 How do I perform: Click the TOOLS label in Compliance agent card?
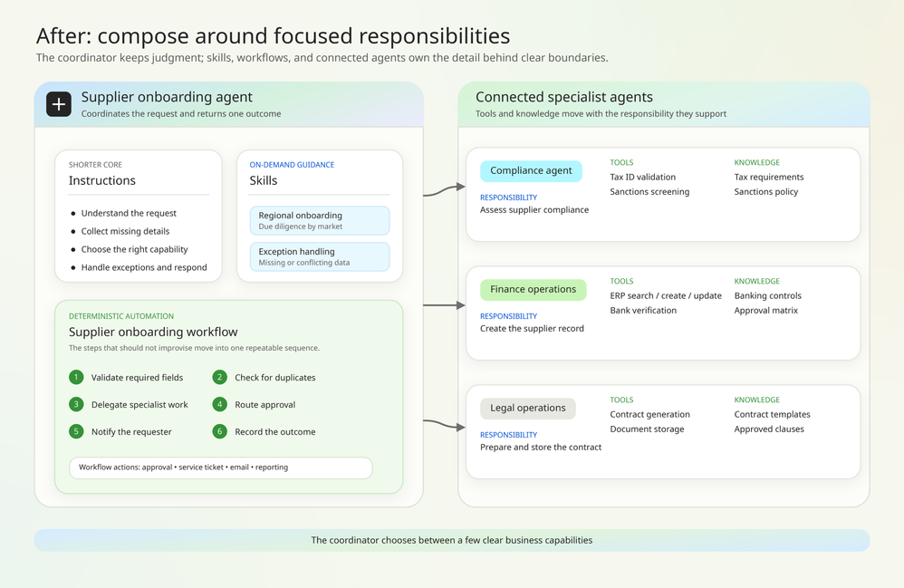pos(621,162)
